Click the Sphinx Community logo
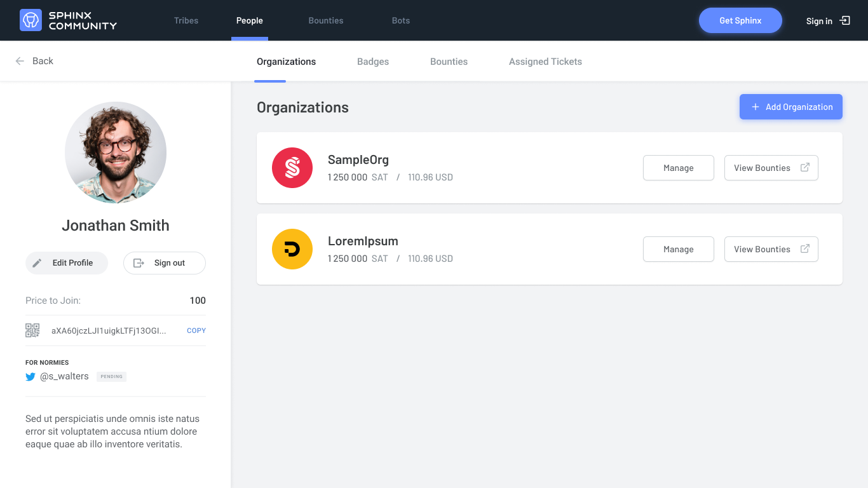This screenshot has width=868, height=488. tap(68, 20)
